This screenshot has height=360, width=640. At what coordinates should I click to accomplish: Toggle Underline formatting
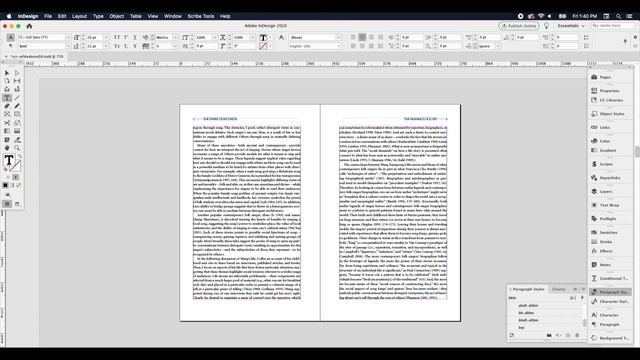click(135, 37)
